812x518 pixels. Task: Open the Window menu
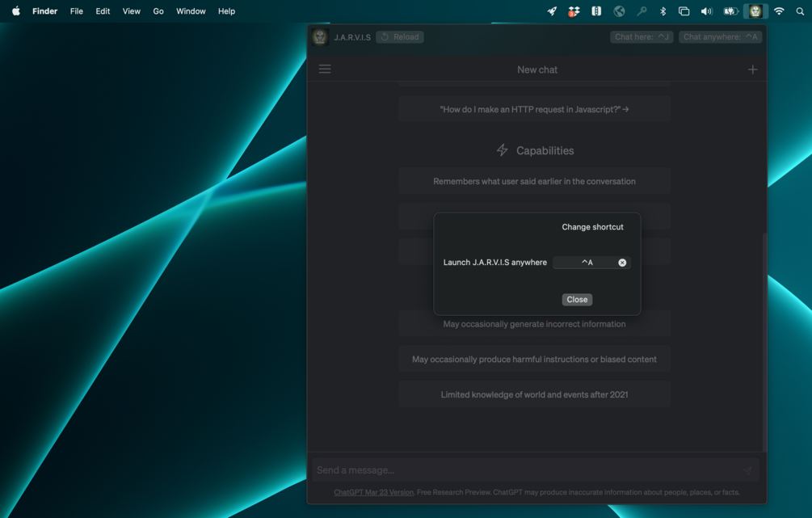(x=191, y=11)
